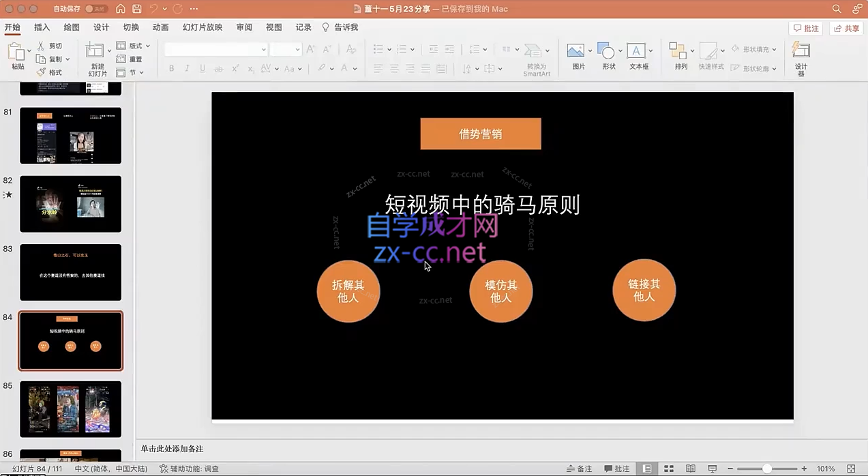Click the Search magnifier in title bar

(837, 9)
